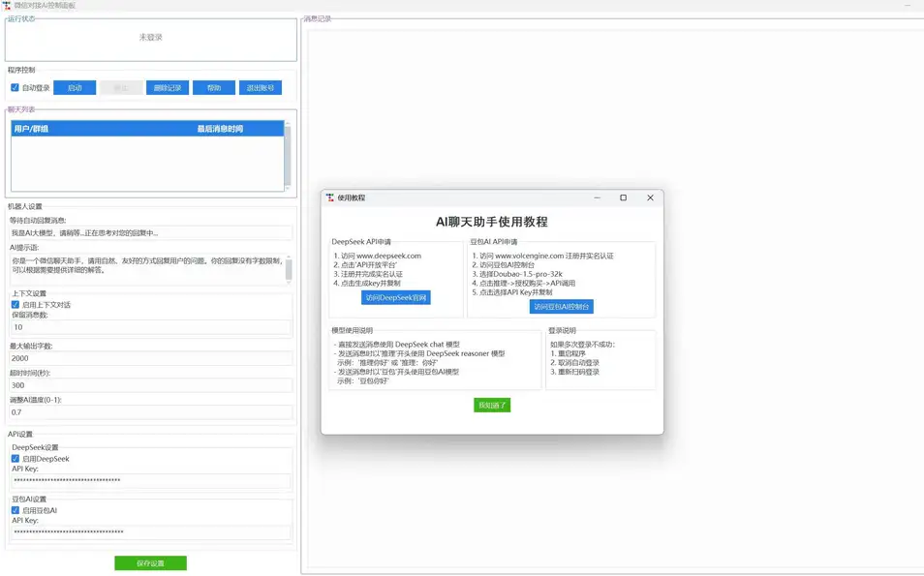The height and width of the screenshot is (576, 924).
Task: Save settings with the green 保存设置 button
Action: [150, 563]
